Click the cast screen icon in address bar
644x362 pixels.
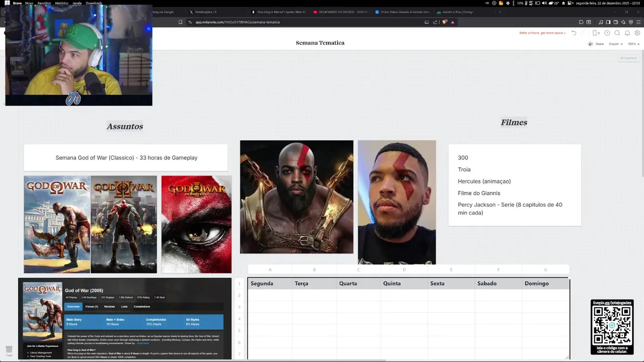point(427,22)
